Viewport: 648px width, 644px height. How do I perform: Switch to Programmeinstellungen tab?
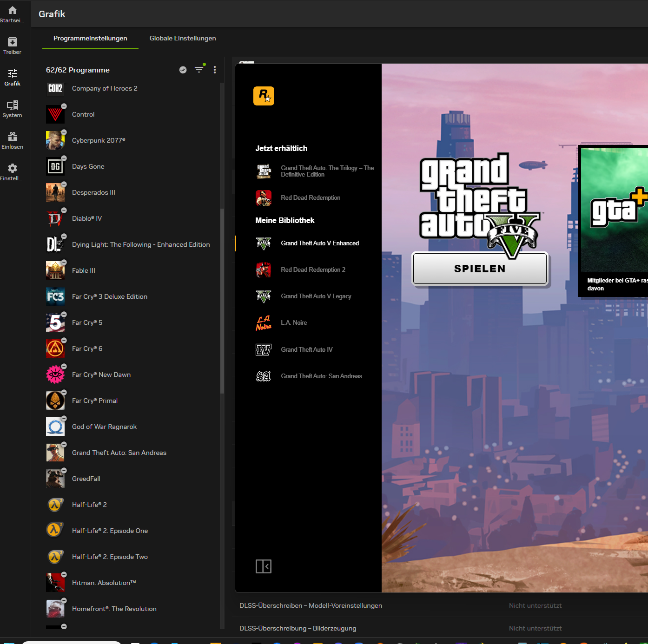click(x=90, y=38)
